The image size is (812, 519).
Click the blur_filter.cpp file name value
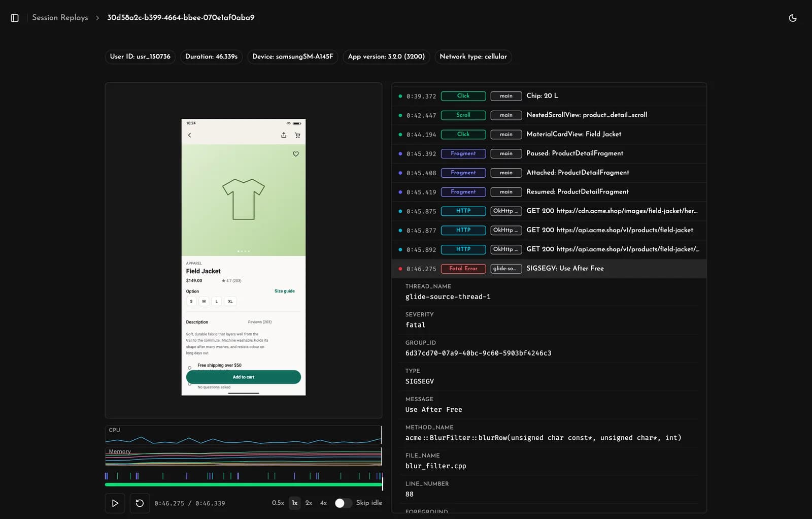pyautogui.click(x=435, y=466)
